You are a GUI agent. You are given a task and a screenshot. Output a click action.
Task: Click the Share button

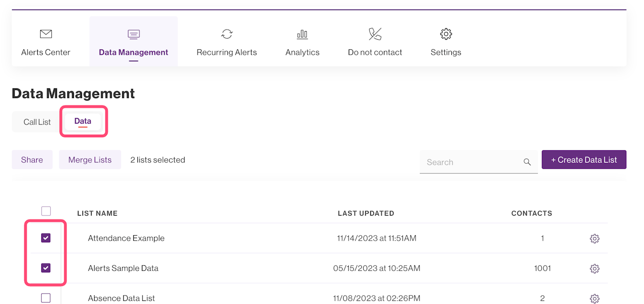(x=32, y=160)
